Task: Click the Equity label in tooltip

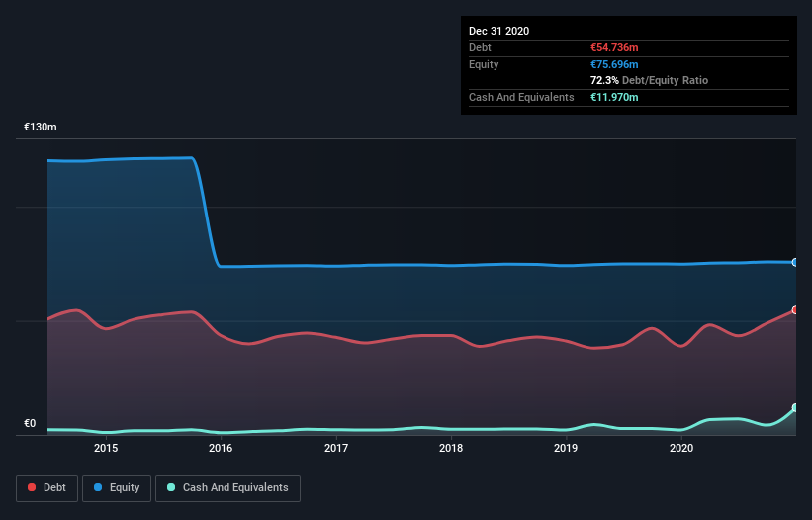Action: click(x=484, y=64)
